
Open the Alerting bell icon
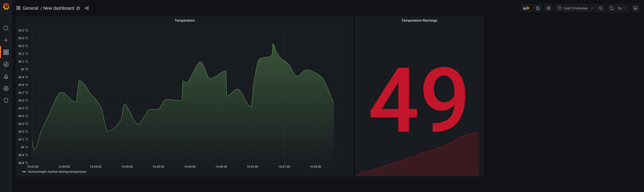click(6, 76)
